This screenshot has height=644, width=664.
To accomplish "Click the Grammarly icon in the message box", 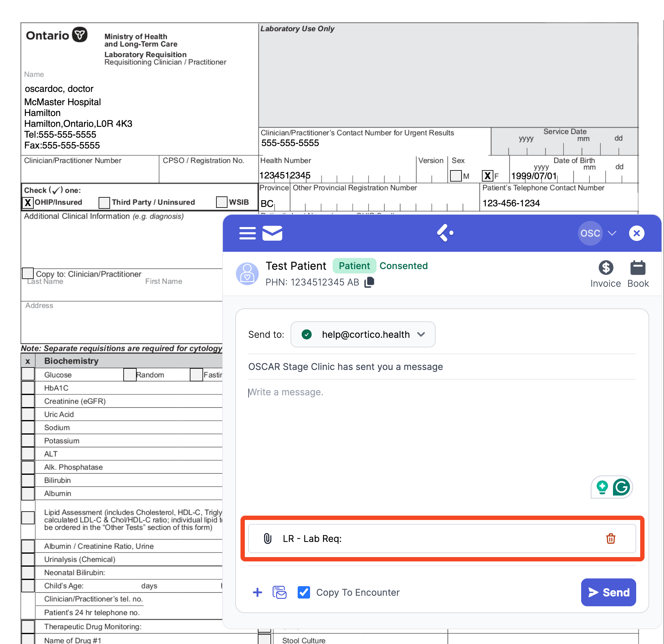I will pyautogui.click(x=621, y=487).
